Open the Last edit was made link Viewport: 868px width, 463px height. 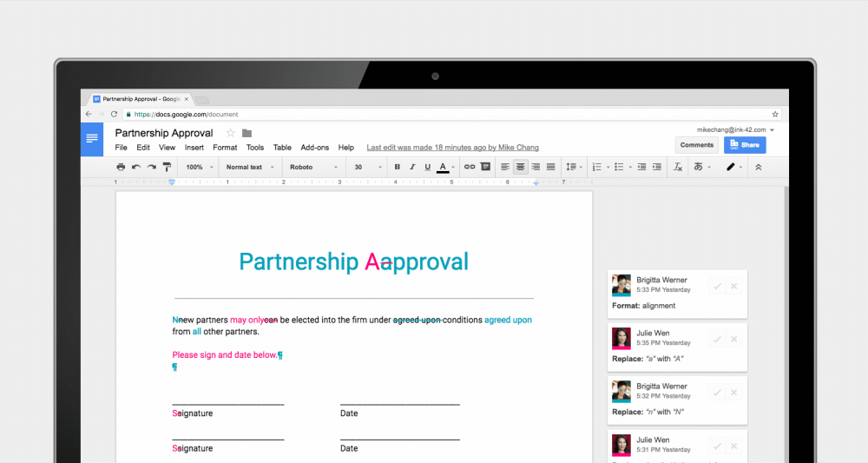click(x=453, y=148)
